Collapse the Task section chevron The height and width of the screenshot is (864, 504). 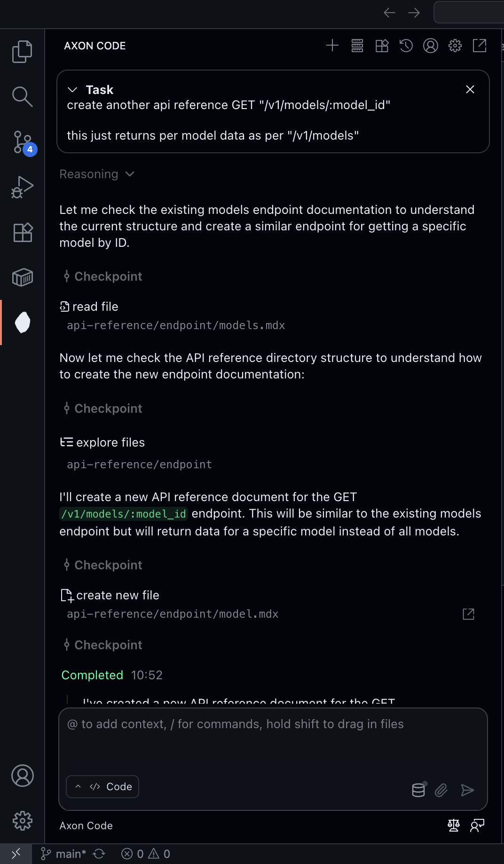point(72,89)
